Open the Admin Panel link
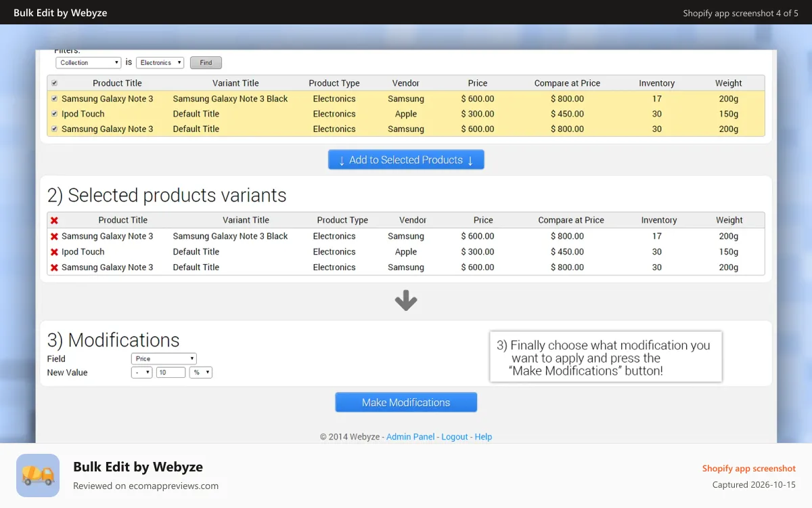The width and height of the screenshot is (812, 508). click(411, 437)
